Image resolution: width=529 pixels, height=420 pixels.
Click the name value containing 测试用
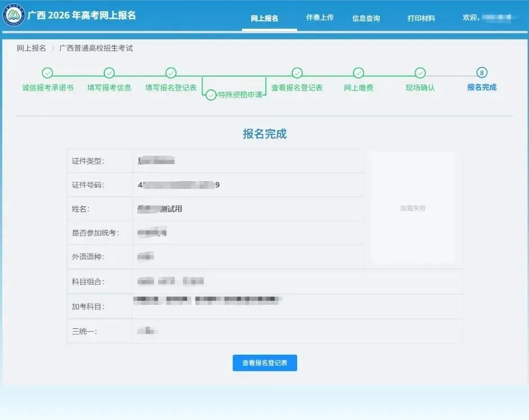(160, 209)
